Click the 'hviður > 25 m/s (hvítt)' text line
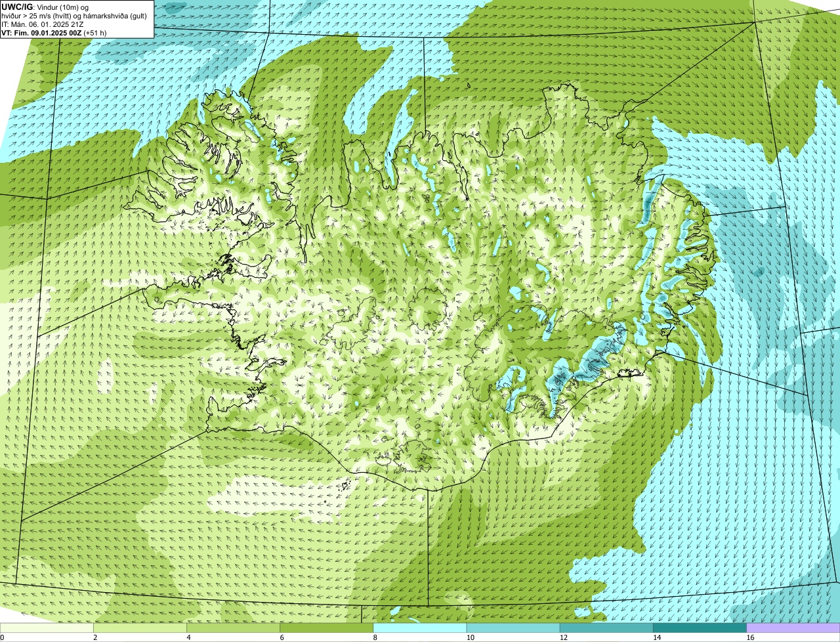This screenshot has height=642, width=840. pyautogui.click(x=75, y=15)
